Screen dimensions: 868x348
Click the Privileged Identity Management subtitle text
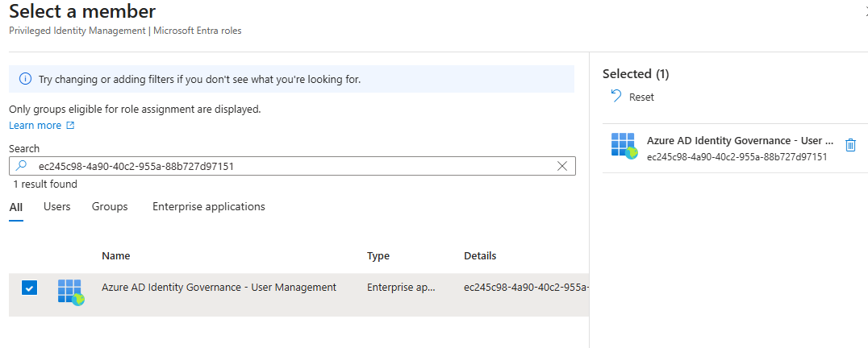point(125,31)
